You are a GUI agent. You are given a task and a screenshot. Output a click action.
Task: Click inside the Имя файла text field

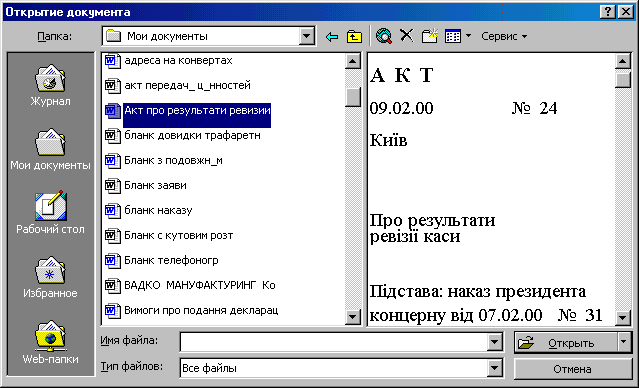[334, 342]
